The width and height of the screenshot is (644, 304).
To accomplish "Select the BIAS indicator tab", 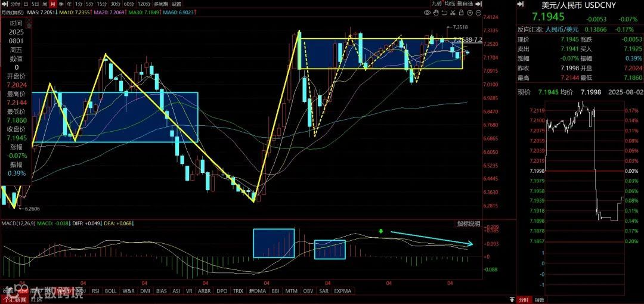I will click(162, 291).
